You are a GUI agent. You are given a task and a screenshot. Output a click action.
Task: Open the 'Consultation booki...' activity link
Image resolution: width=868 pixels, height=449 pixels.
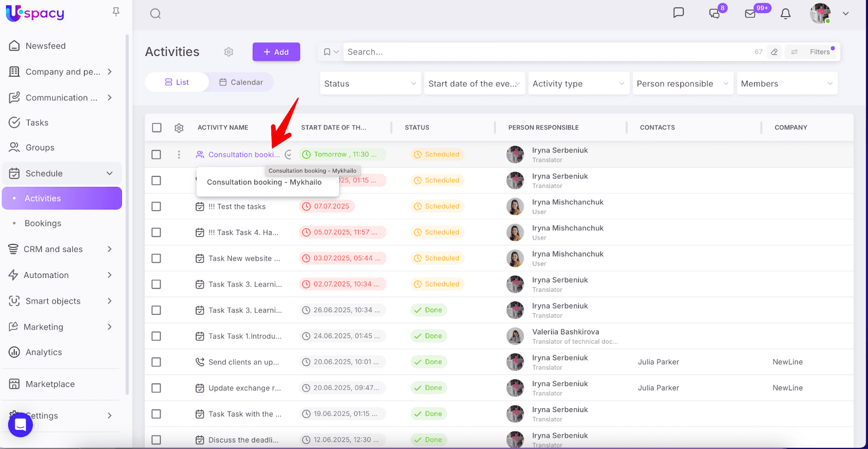pos(244,155)
